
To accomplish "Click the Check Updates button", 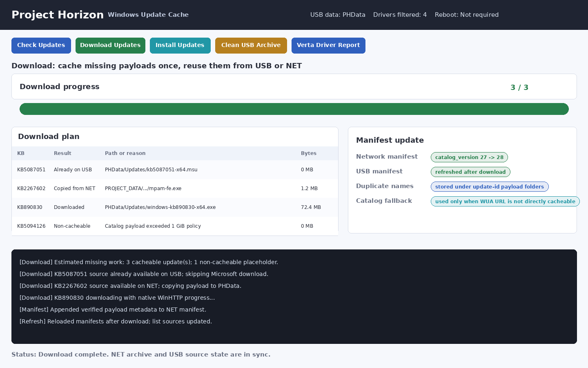I will click(41, 45).
